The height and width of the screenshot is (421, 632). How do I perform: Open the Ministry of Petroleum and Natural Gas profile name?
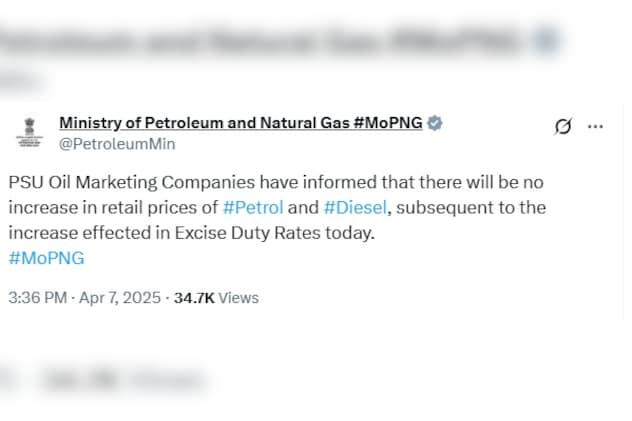point(241,123)
